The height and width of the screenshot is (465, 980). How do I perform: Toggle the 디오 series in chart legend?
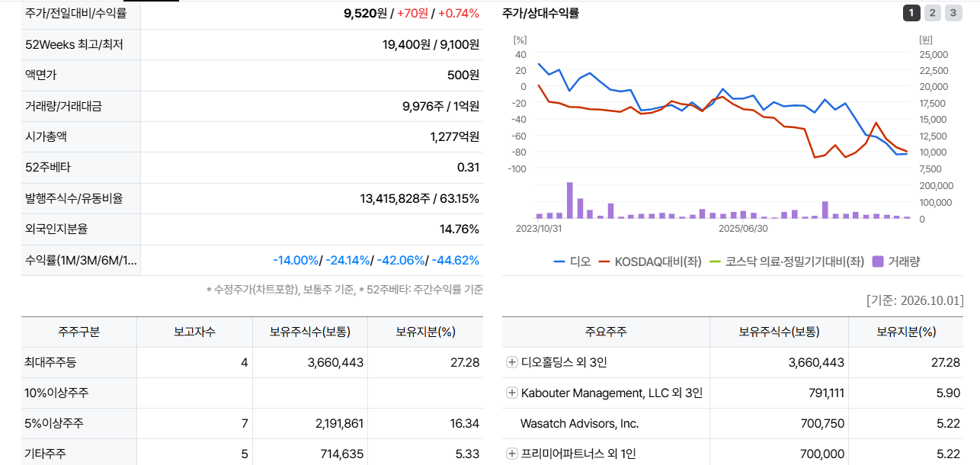pos(572,261)
